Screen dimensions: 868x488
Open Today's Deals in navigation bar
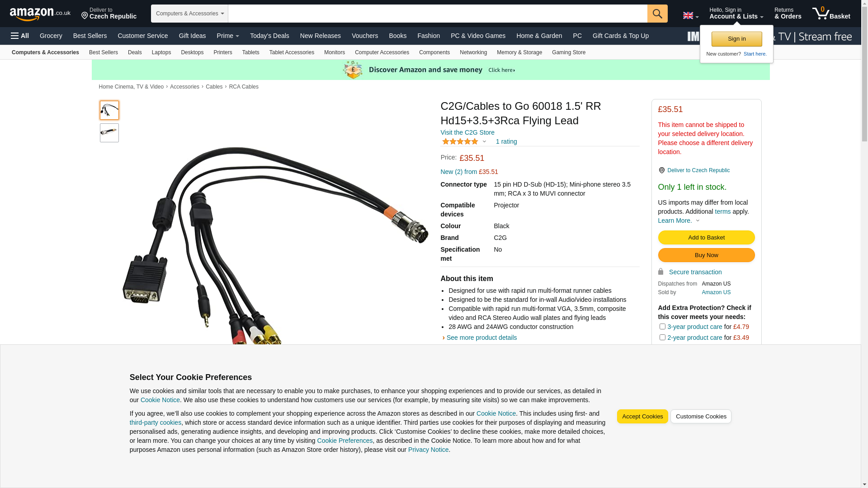click(269, 36)
